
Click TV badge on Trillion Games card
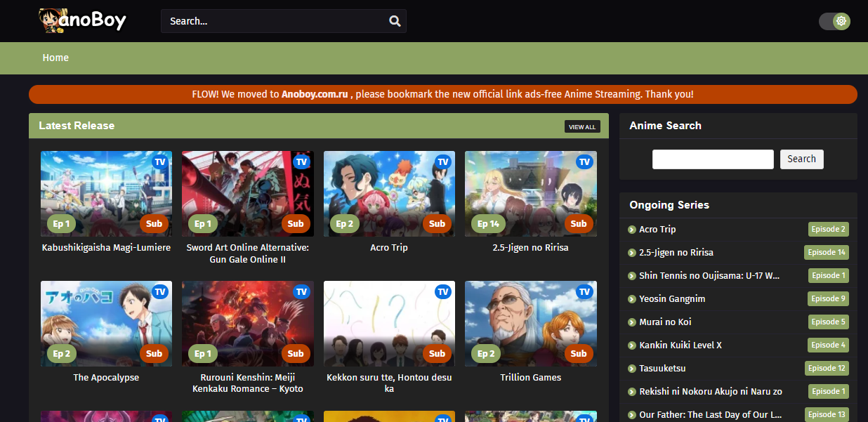pyautogui.click(x=585, y=292)
